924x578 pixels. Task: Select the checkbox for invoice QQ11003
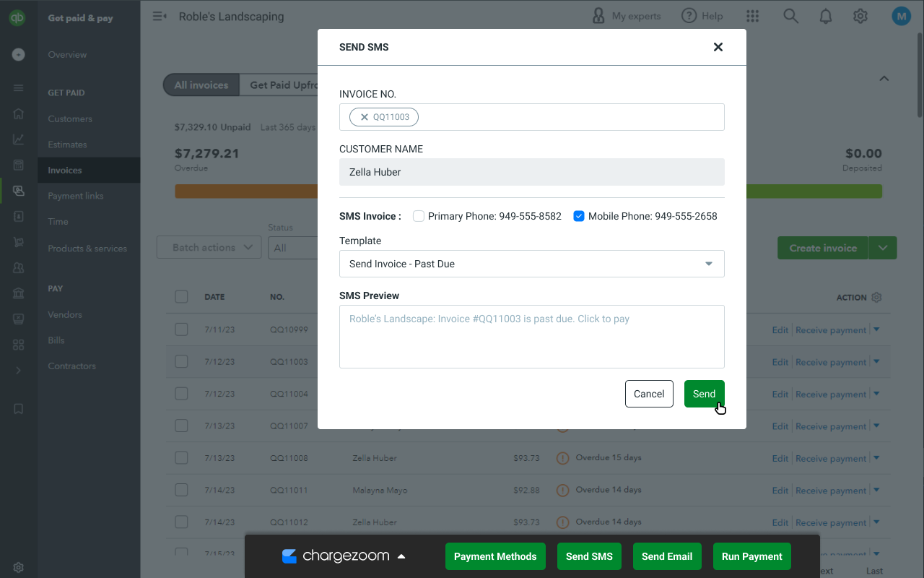[x=181, y=361]
